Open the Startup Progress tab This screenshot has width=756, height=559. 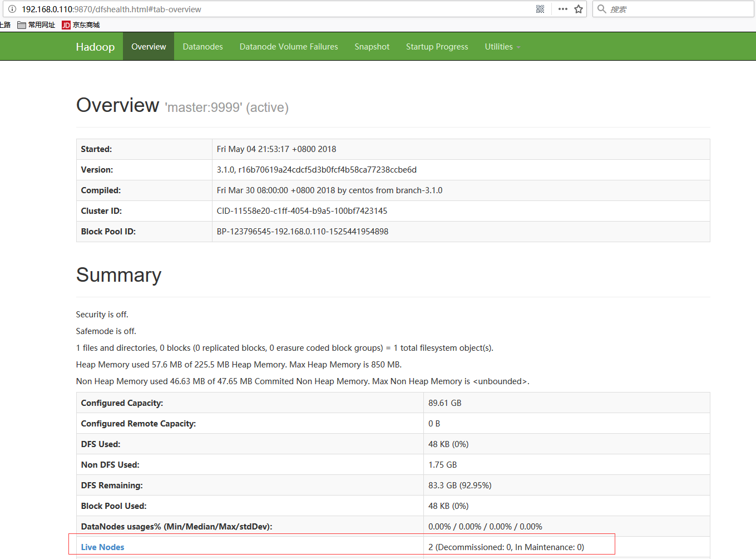pyautogui.click(x=437, y=47)
